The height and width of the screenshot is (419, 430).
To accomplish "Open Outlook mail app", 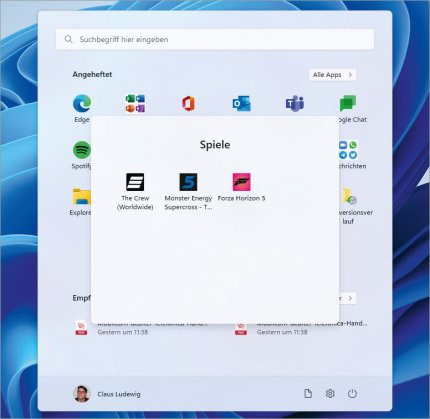I will pos(242,104).
